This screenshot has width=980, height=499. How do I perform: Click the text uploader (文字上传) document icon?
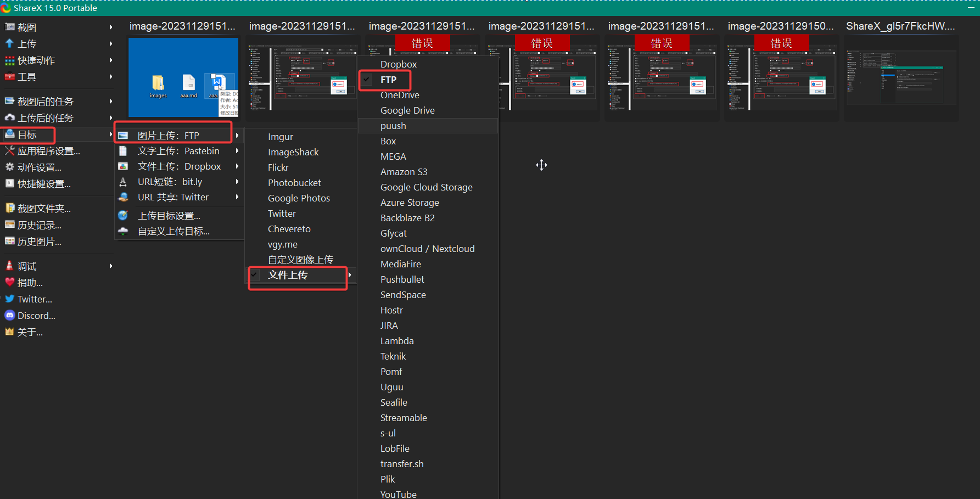[123, 150]
